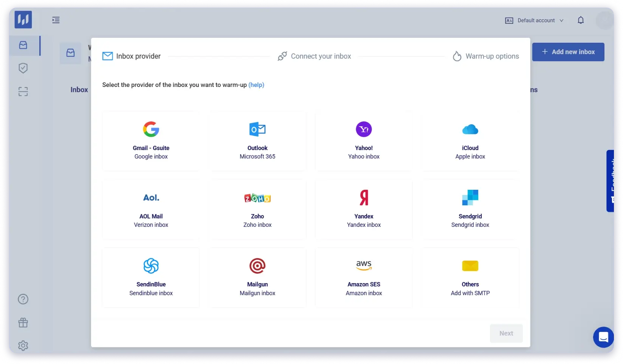623x364 pixels.
Task: Choose the Sendgrid inbox option
Action: click(470, 209)
